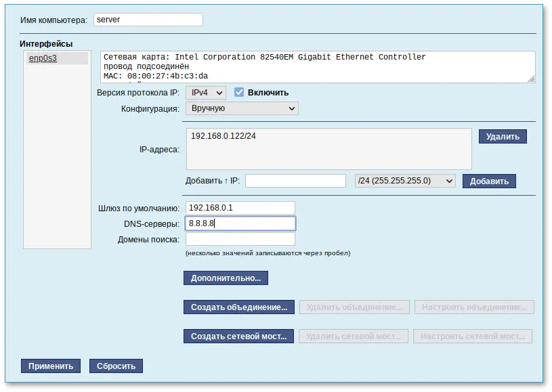Select the DNS servers field containing 8.8.8.8
This screenshot has height=392, width=552.
point(241,223)
